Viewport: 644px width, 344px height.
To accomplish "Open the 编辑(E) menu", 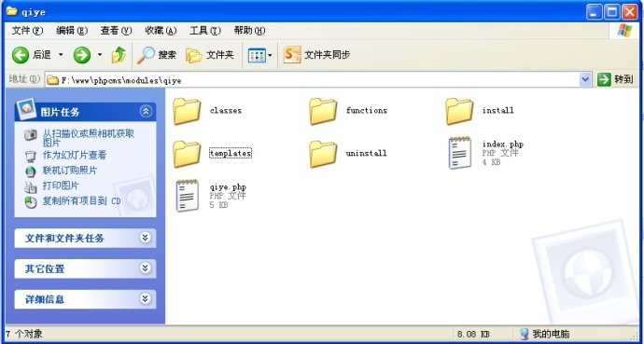I will pos(72,31).
